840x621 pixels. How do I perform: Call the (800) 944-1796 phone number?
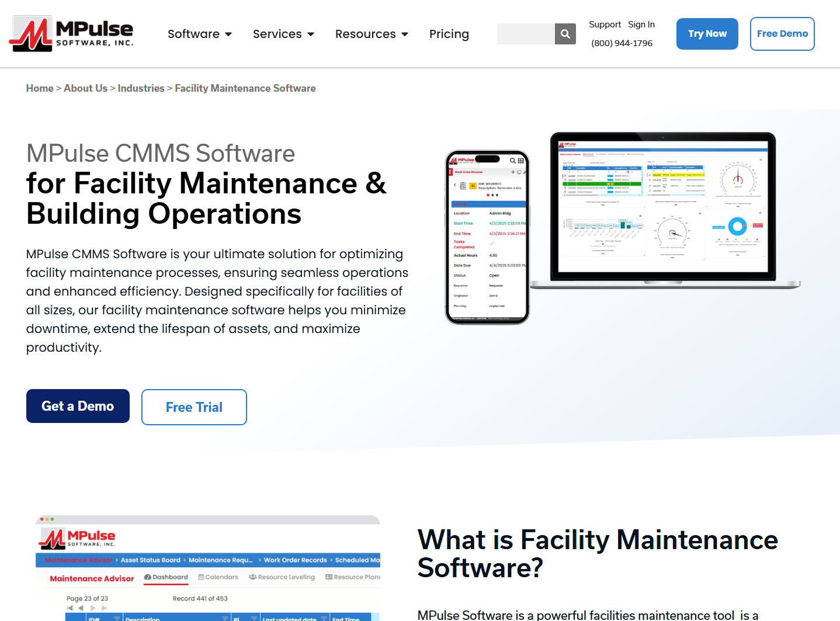point(622,43)
